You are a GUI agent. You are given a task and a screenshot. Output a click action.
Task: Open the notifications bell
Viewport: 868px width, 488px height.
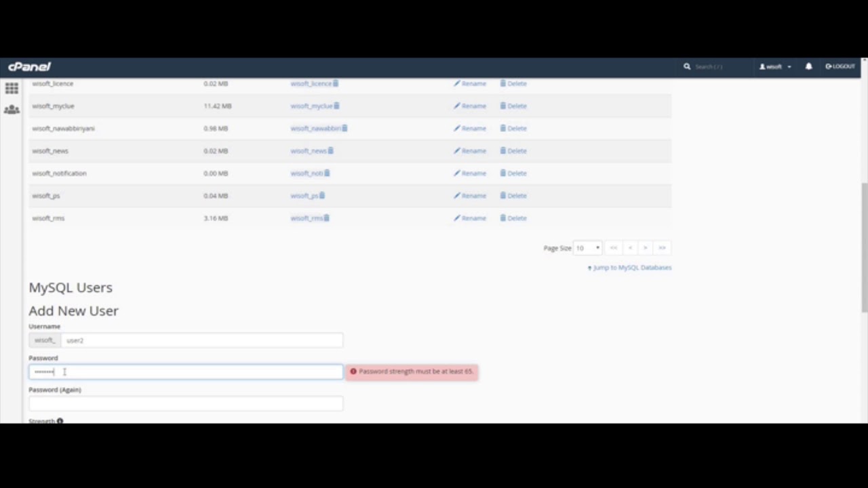pos(808,66)
